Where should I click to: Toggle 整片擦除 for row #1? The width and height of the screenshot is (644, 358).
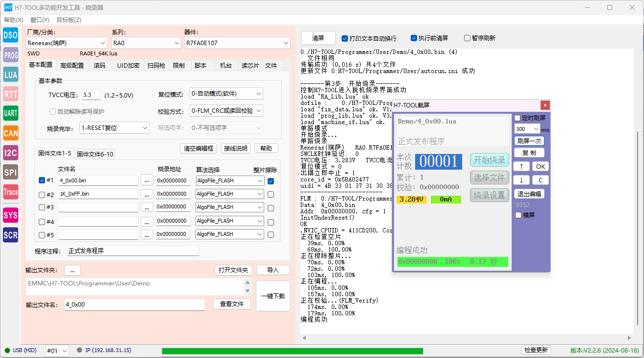point(271,181)
